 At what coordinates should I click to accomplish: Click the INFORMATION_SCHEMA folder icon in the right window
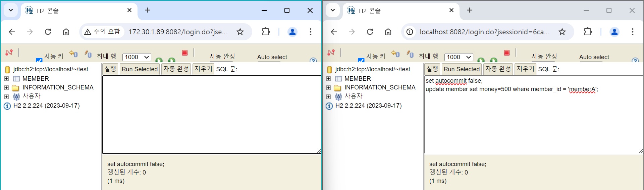337,88
